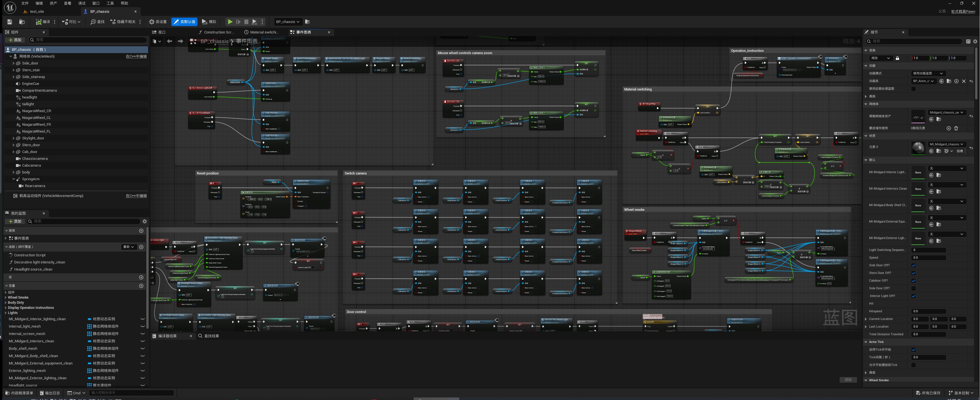Uncheck the 启用Tick并开始 checkbox
The height and width of the screenshot is (400, 980).
914,349
